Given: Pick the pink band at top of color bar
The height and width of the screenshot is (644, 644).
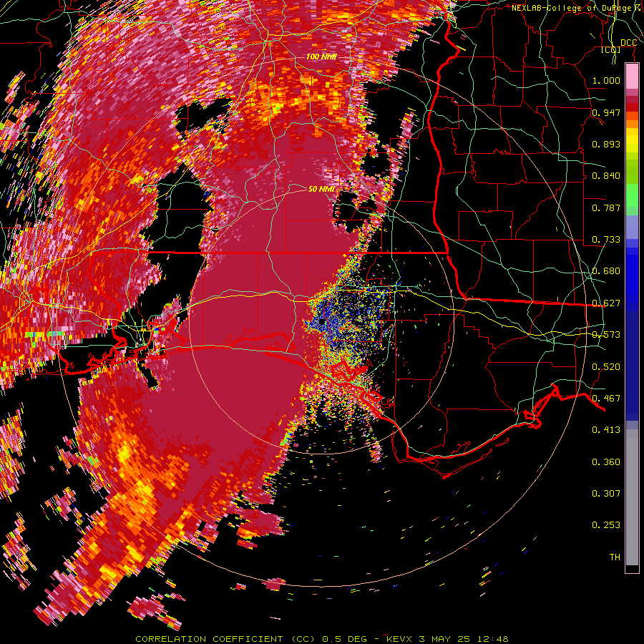Looking at the screenshot, I should click(x=632, y=76).
